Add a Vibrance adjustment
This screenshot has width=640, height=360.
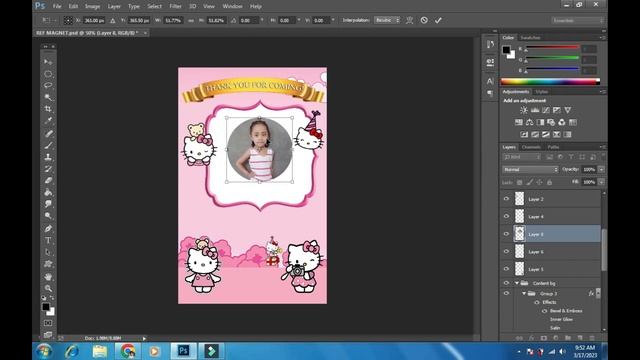pyautogui.click(x=567, y=110)
